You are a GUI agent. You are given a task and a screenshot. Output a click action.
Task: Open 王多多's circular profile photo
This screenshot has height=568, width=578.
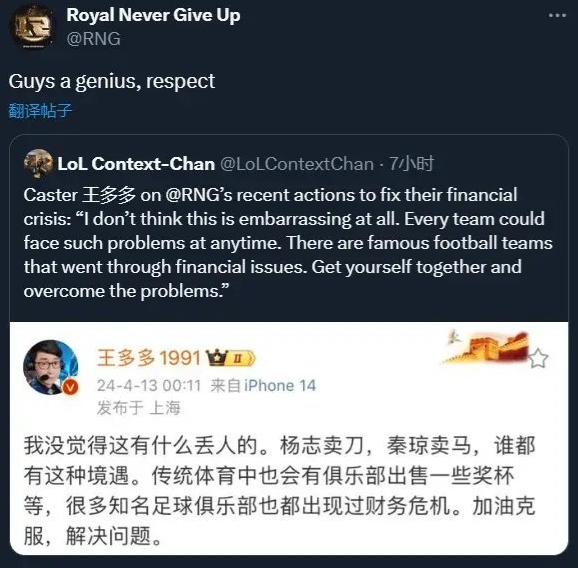point(51,367)
